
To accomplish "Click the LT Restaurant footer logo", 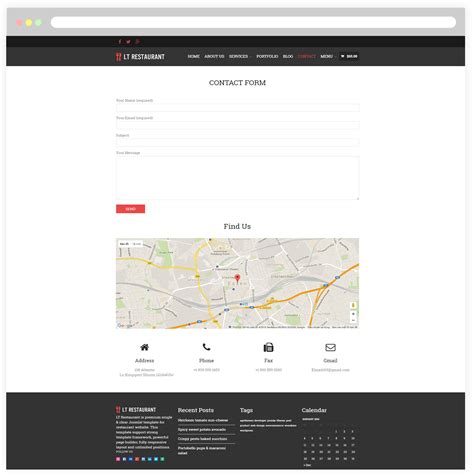I will (x=136, y=410).
